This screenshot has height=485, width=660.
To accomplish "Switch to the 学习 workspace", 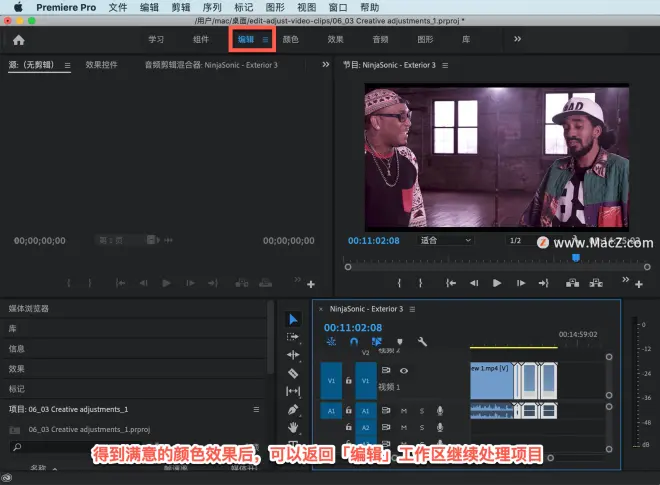I will [x=156, y=40].
